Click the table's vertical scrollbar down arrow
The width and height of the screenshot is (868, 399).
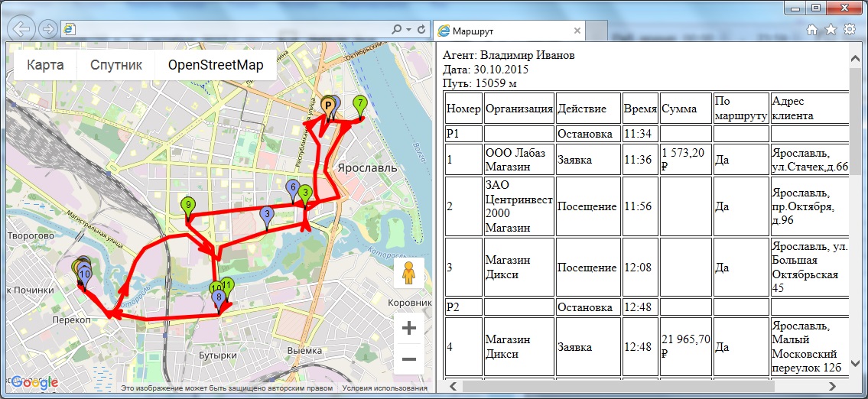pyautogui.click(x=853, y=364)
